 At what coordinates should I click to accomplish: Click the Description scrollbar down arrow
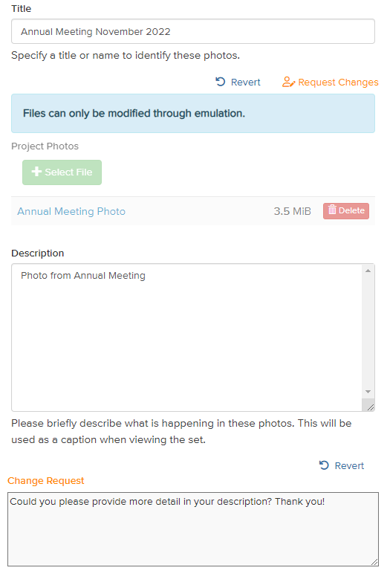coord(368,392)
